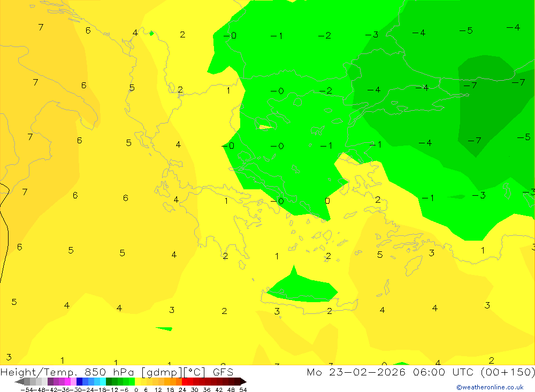Click the gray left arrow end of the legend

(19, 381)
